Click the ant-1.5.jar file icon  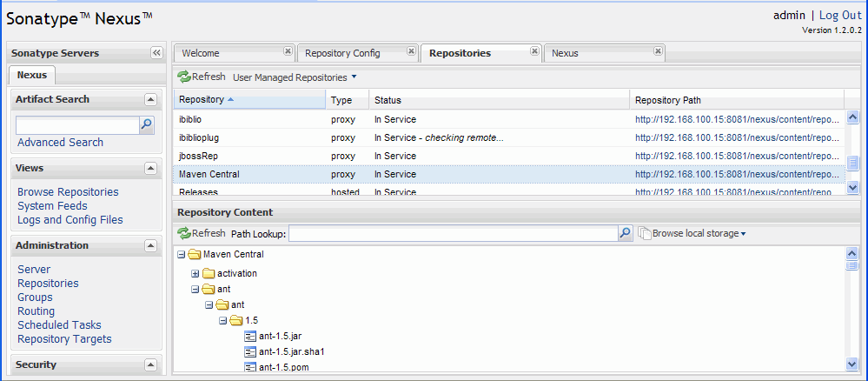250,336
